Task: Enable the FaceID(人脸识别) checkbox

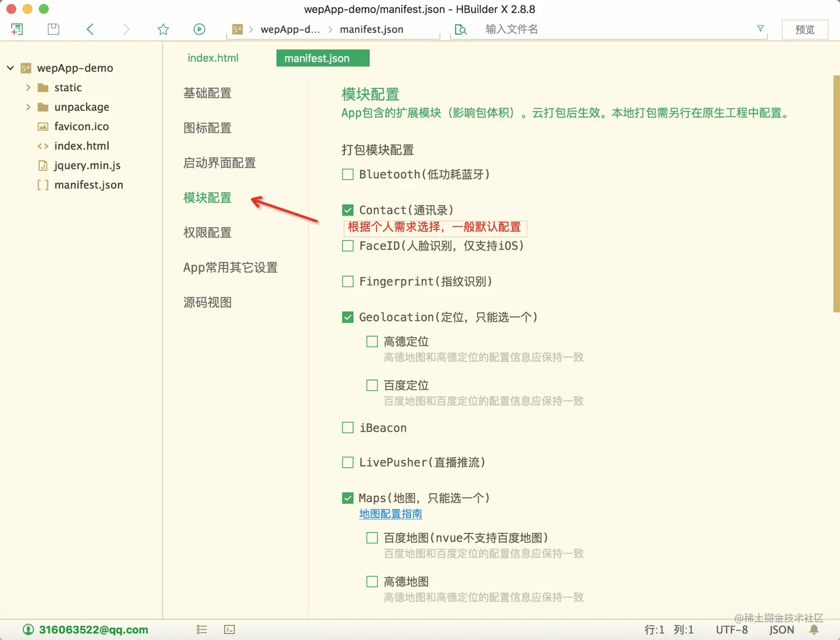Action: 348,246
